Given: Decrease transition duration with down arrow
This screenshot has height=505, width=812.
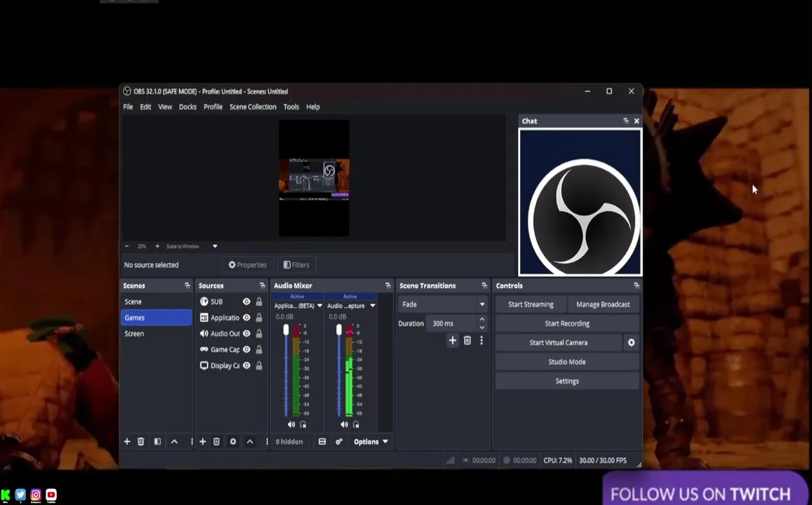Looking at the screenshot, I should pyautogui.click(x=482, y=328).
